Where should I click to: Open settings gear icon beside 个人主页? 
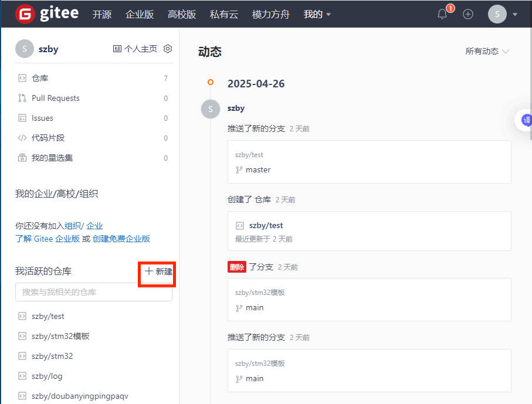coord(168,49)
